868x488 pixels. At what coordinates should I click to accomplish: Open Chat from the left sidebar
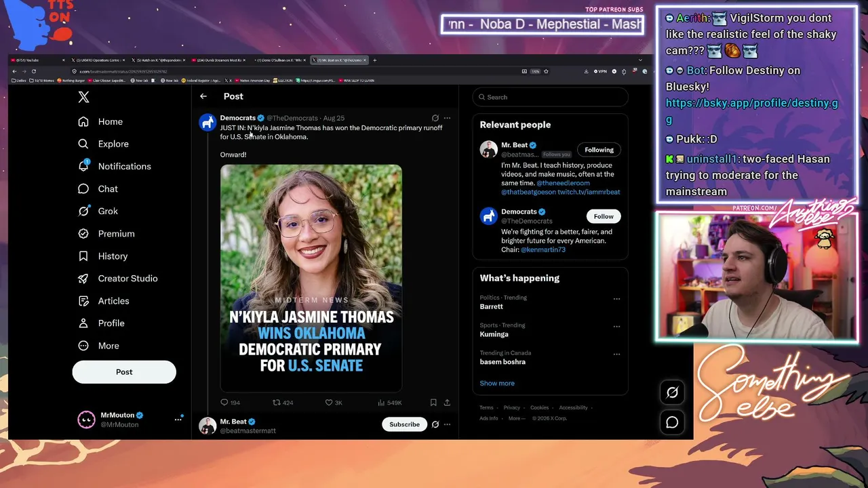tap(98, 188)
